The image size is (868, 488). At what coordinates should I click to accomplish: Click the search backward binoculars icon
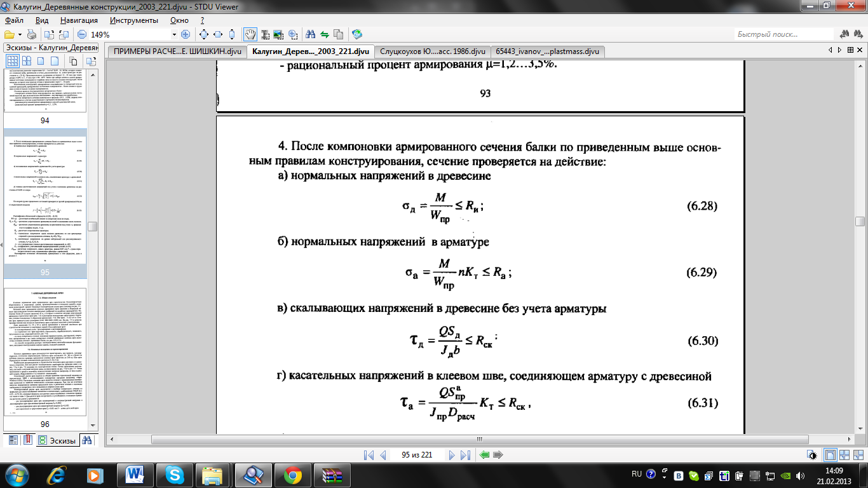(x=845, y=34)
